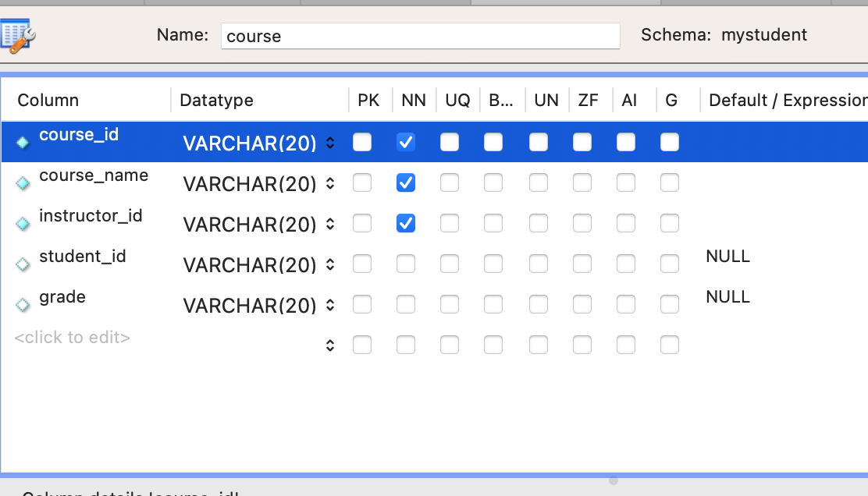The image size is (868, 496).
Task: Click the PK column header
Action: pos(368,100)
